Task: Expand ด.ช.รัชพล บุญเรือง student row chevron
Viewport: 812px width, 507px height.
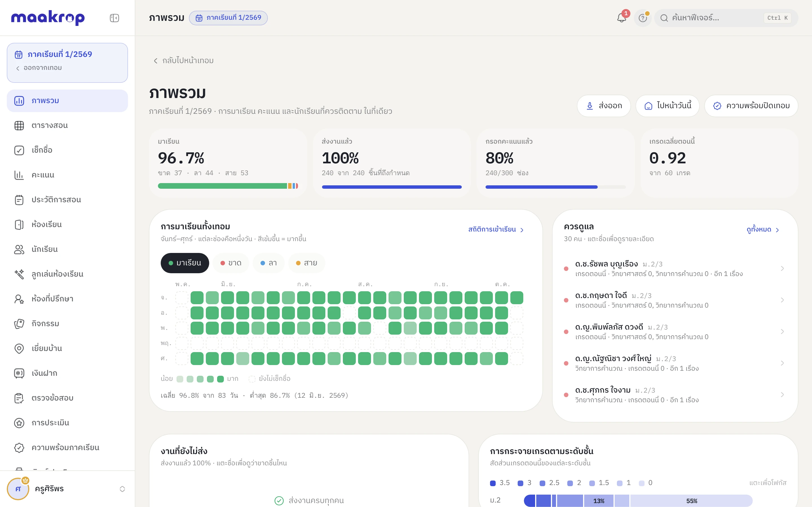Action: click(x=782, y=269)
